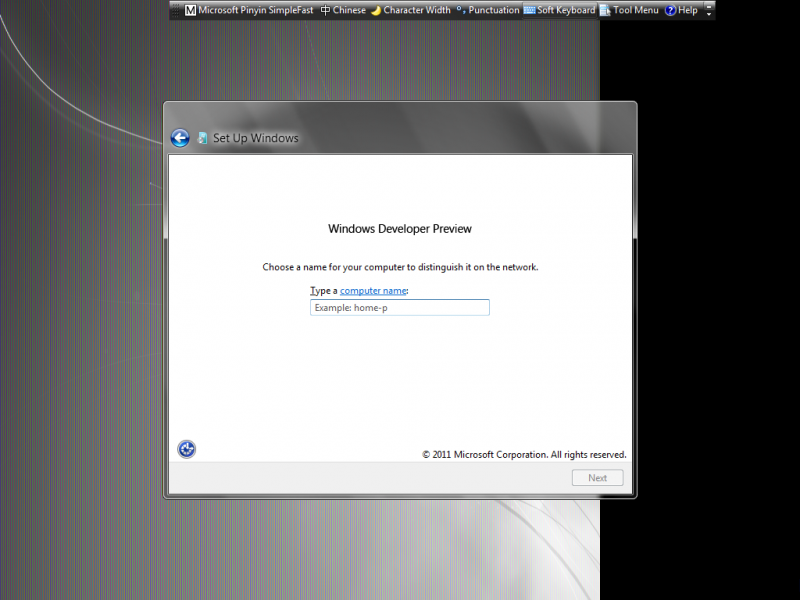Grab the language bar drag handle
Viewport: 800px width, 600px height.
point(176,10)
